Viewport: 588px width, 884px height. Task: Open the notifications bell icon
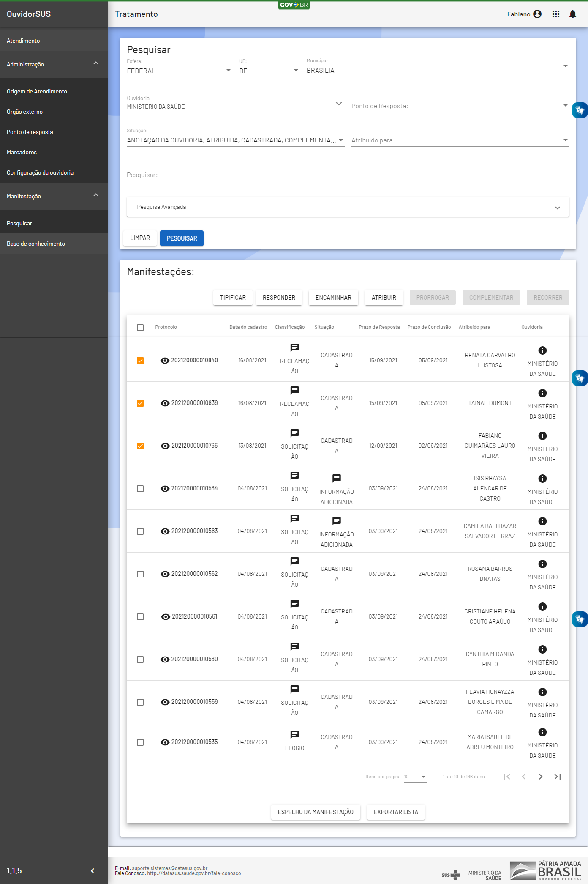(572, 14)
